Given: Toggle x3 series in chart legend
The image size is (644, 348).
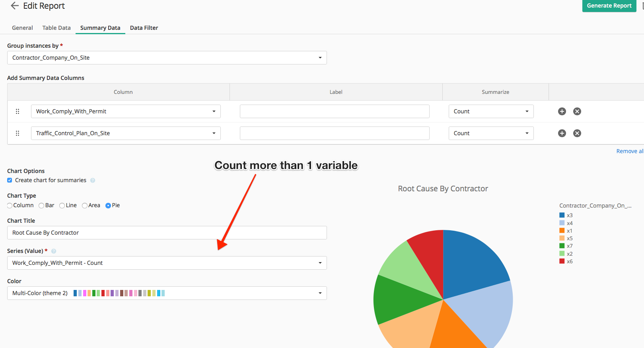Looking at the screenshot, I should point(566,215).
